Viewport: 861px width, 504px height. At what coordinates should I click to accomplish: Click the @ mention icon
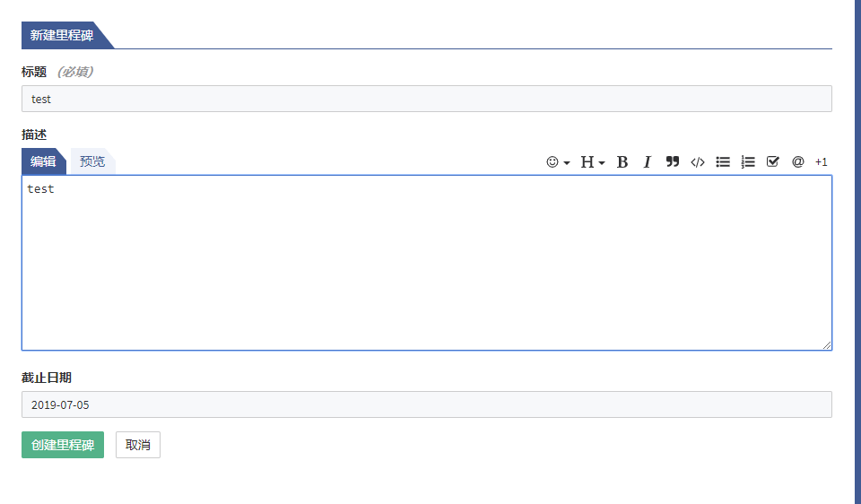click(797, 162)
